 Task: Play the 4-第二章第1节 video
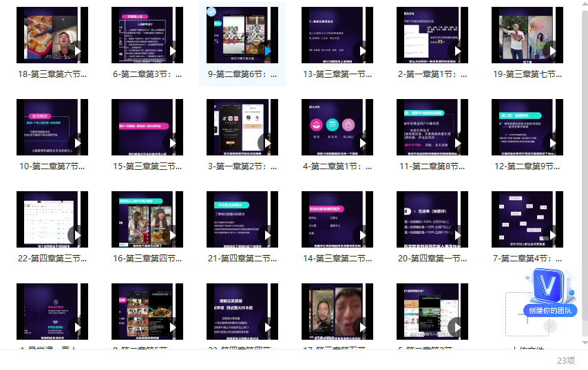pos(362,143)
